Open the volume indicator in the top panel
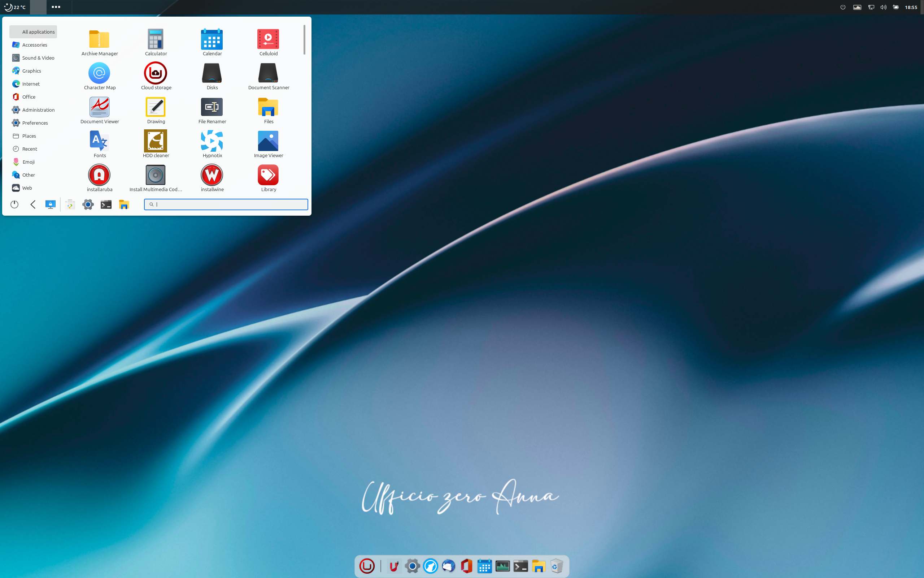Viewport: 924px width, 578px height. pos(883,7)
